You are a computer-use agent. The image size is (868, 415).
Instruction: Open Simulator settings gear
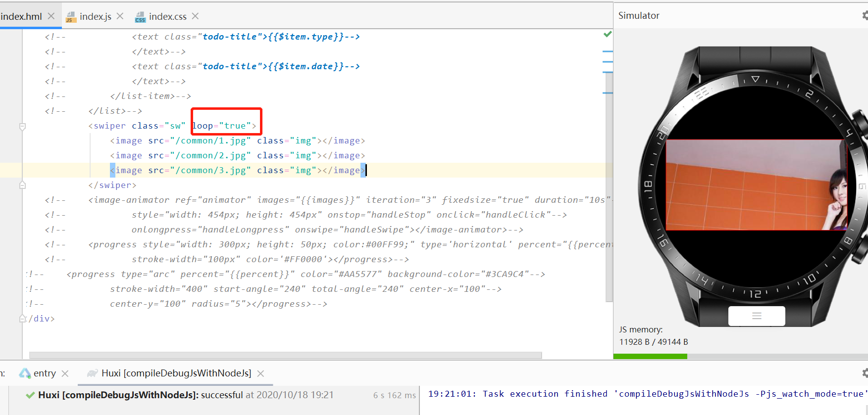(865, 15)
